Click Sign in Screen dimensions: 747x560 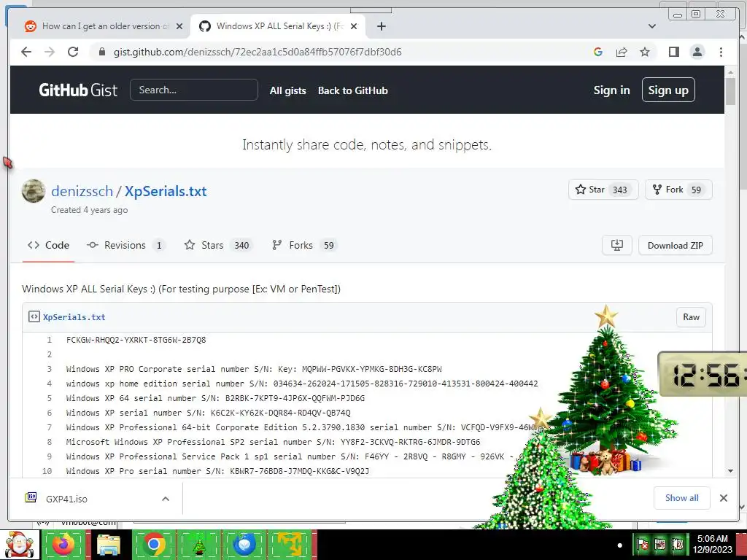pos(612,90)
